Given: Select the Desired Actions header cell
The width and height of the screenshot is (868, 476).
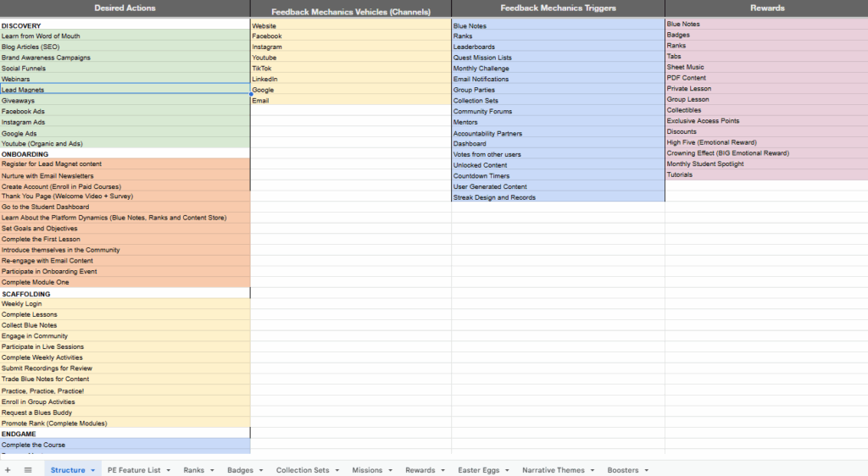Looking at the screenshot, I should 125,8.
